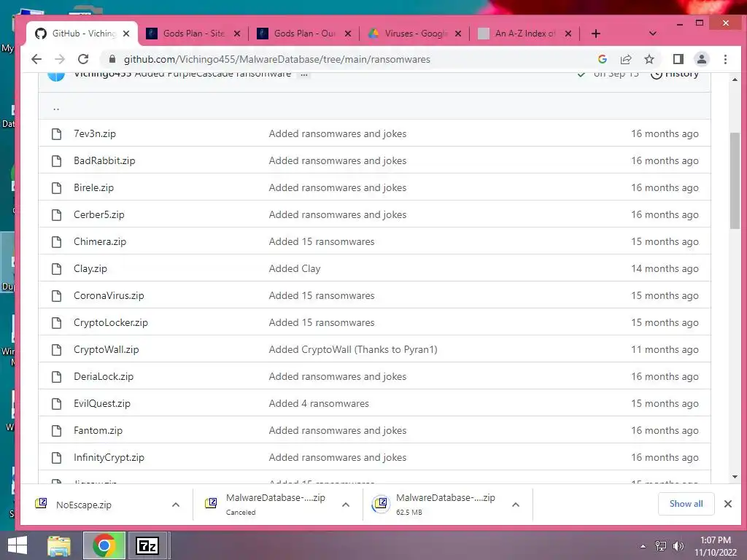Open the 7ev3n.zip file link
Screen dimensions: 747x560
pyautogui.click(x=94, y=134)
